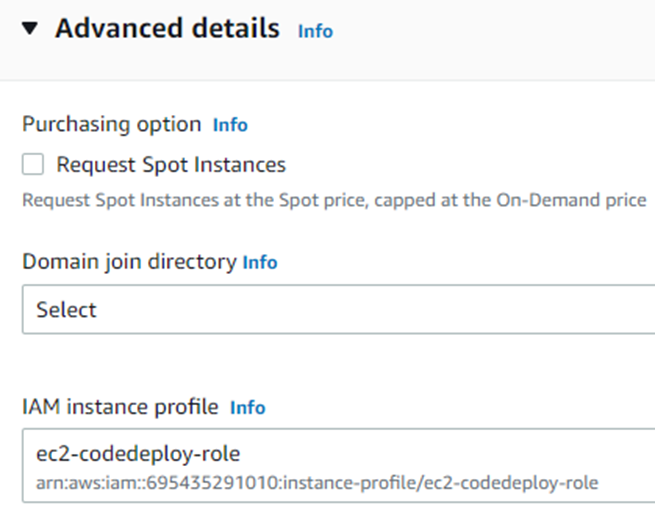Click the Request Spot Instances label

(x=171, y=165)
